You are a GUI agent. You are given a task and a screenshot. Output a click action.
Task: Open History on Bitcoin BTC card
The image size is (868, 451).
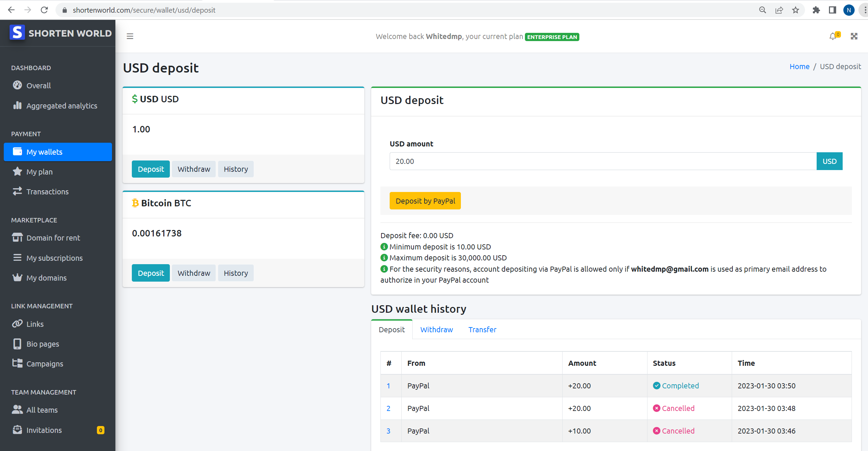[236, 273]
